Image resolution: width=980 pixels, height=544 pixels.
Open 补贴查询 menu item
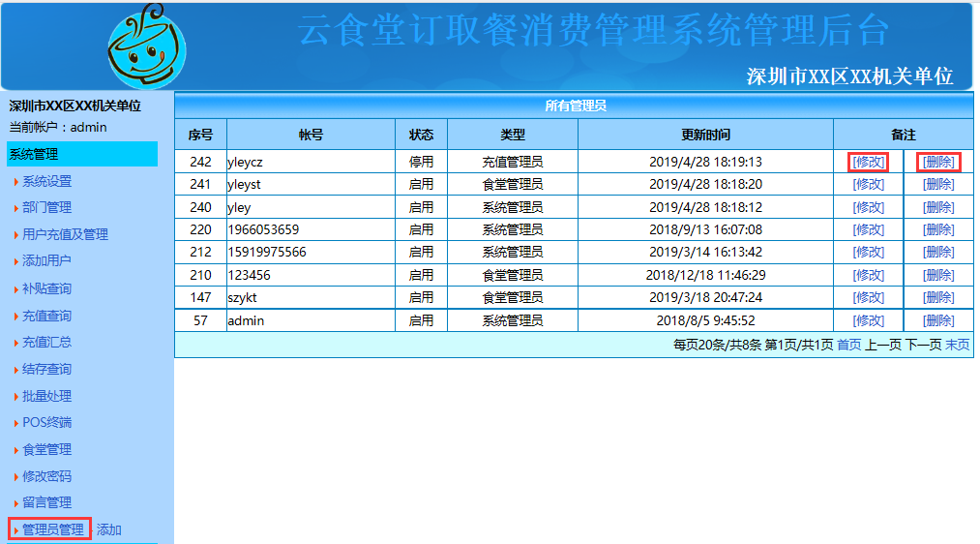point(46,288)
